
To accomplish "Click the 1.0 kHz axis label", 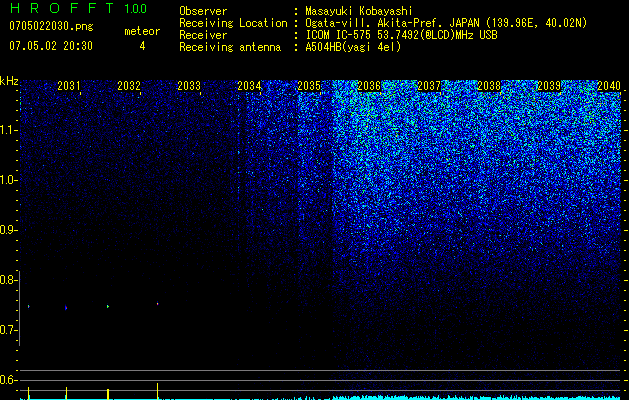I will coord(8,180).
